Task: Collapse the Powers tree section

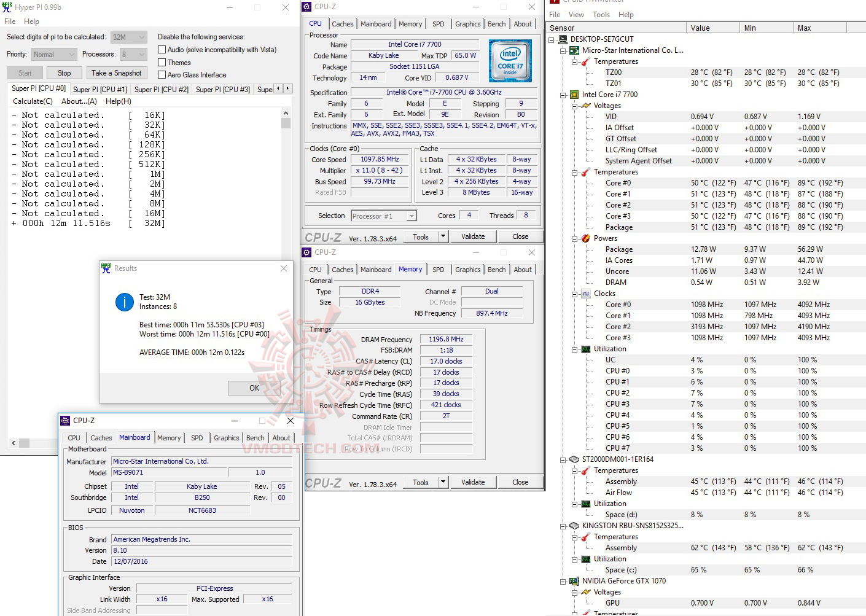Action: [x=575, y=238]
